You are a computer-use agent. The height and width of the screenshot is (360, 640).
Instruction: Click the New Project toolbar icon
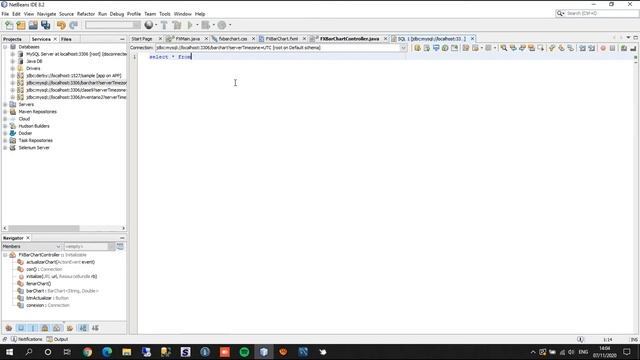(x=21, y=25)
